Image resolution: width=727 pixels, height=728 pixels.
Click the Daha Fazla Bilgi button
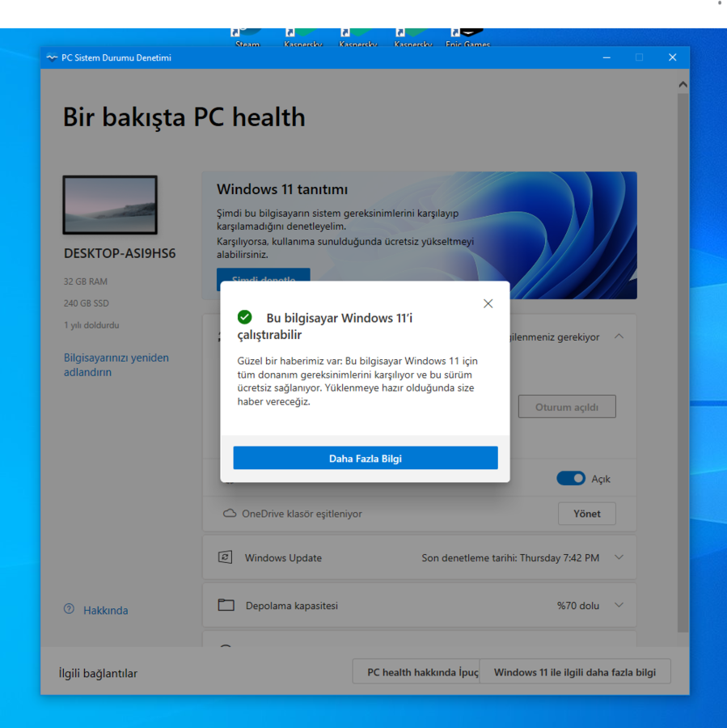366,459
